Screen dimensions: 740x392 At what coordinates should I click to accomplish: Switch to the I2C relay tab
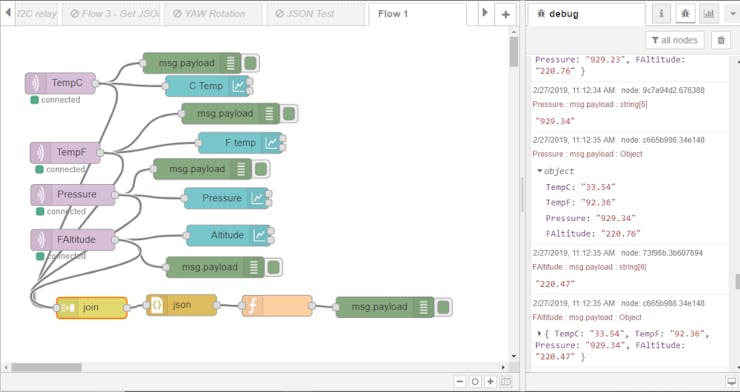coord(36,14)
